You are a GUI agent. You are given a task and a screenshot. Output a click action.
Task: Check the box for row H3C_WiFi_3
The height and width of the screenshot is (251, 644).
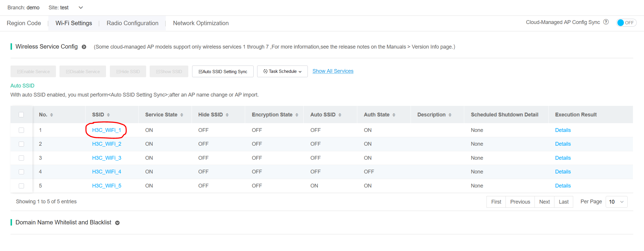(21, 158)
